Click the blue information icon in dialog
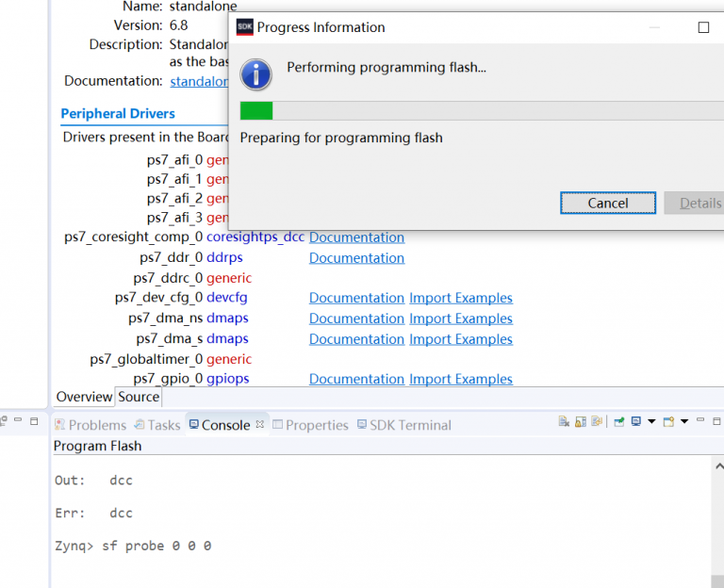The width and height of the screenshot is (724, 588). tap(256, 74)
